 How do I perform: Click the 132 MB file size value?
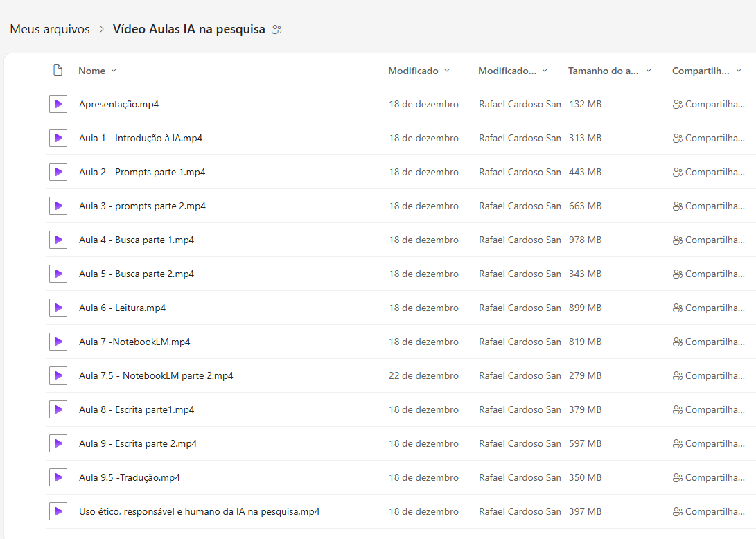coord(585,104)
